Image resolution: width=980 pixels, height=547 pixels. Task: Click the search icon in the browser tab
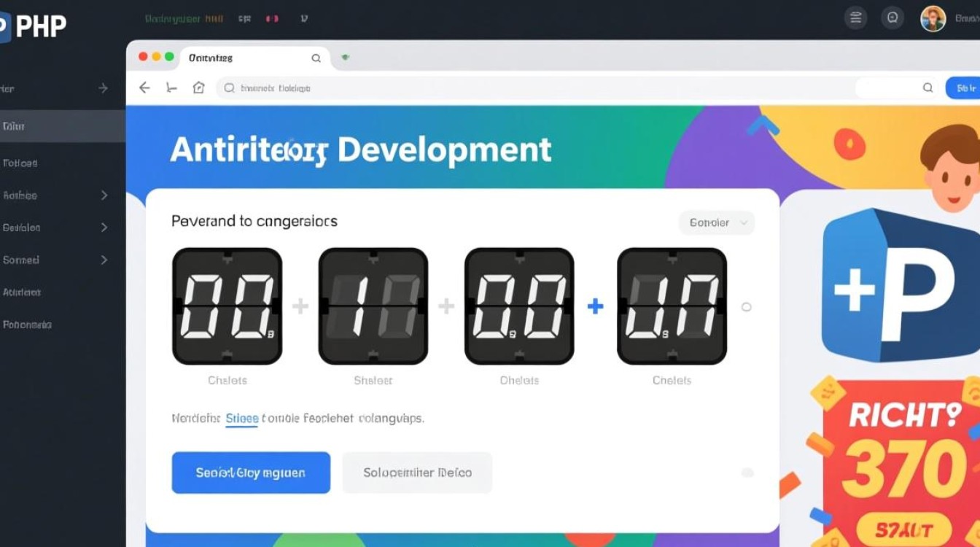pyautogui.click(x=316, y=58)
